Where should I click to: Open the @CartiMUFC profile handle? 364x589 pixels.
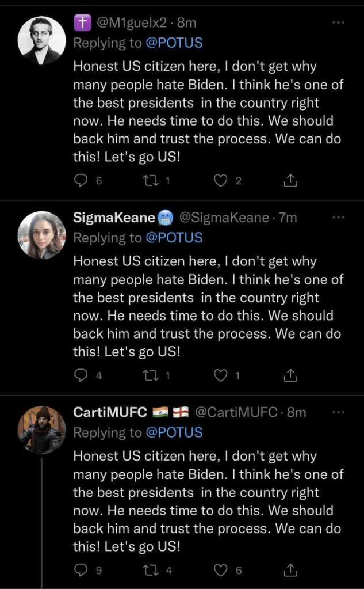tap(237, 412)
